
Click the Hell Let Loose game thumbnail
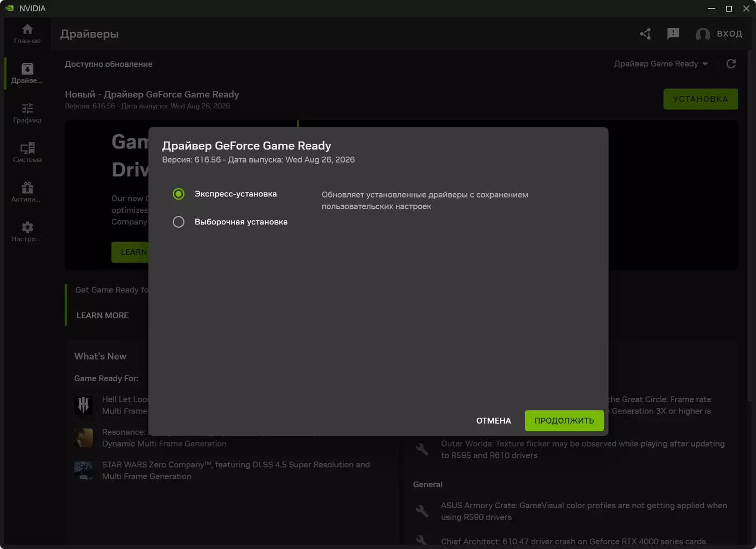pos(83,405)
